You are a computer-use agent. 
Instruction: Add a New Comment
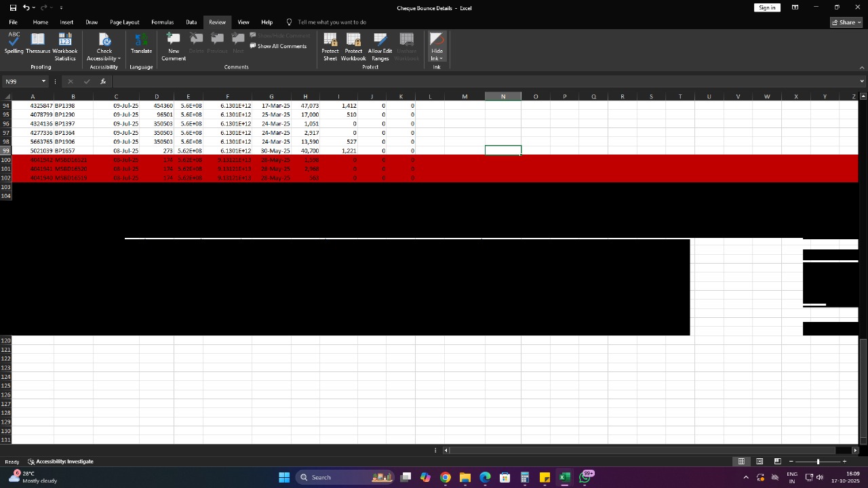[174, 43]
